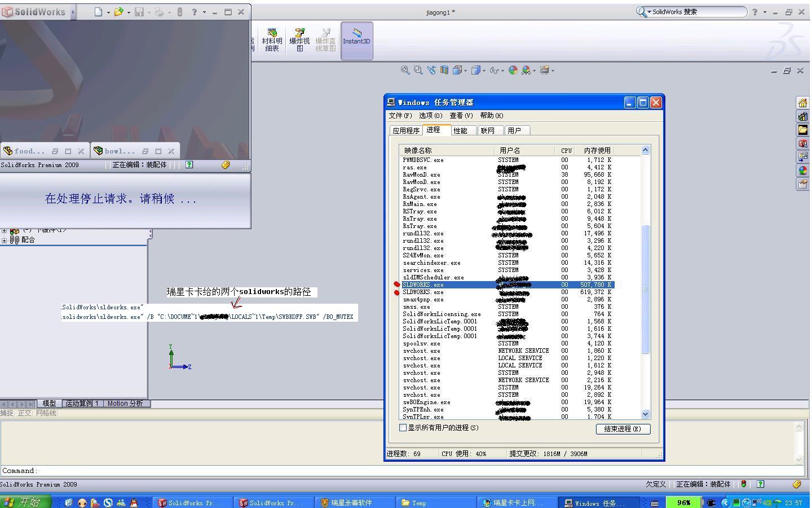Open the Display Style dropdown arrow
Image resolution: width=812 pixels, height=508 pixels.
(484, 71)
